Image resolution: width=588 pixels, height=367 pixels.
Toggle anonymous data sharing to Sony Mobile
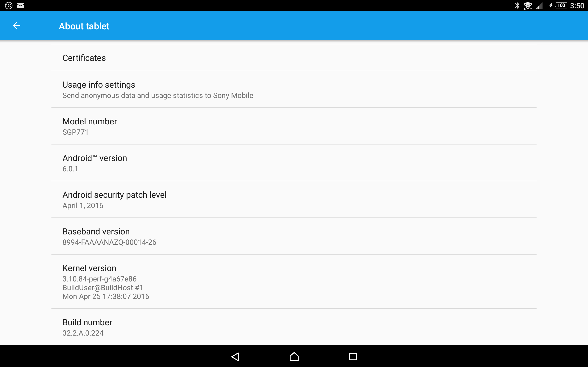[x=294, y=89]
